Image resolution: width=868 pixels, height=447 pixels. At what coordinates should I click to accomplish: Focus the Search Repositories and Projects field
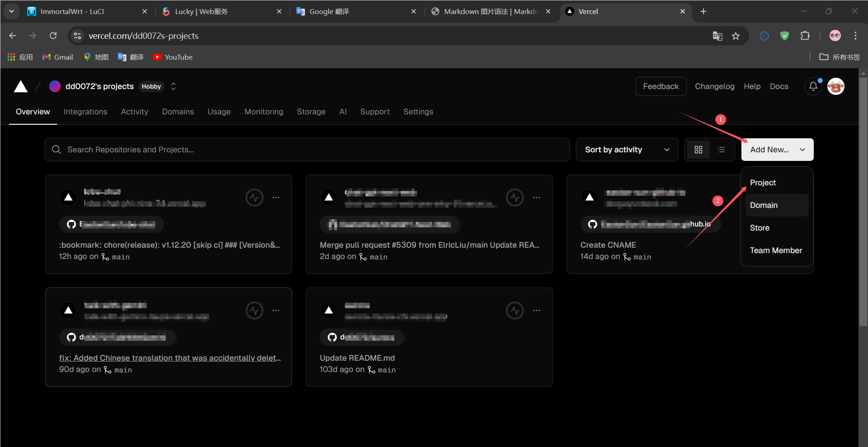pyautogui.click(x=307, y=150)
